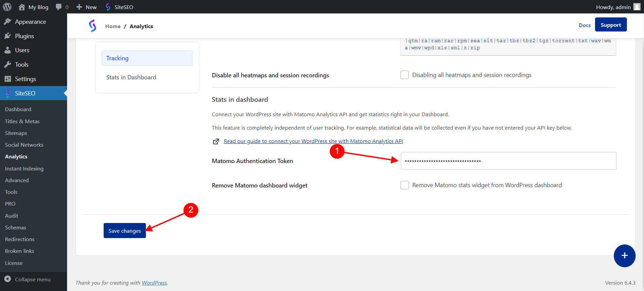Viewport: 644px width, 291px height.
Task: Select the Tracking tab
Action: 147,58
